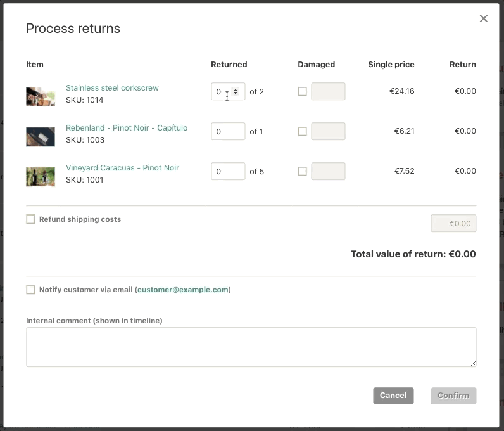Open customer@example.com email link

click(183, 290)
